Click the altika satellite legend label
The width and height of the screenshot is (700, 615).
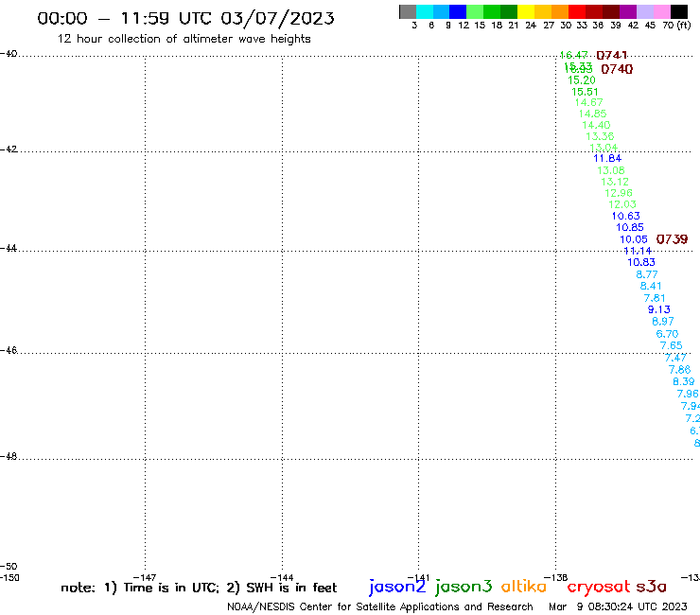coord(524,587)
